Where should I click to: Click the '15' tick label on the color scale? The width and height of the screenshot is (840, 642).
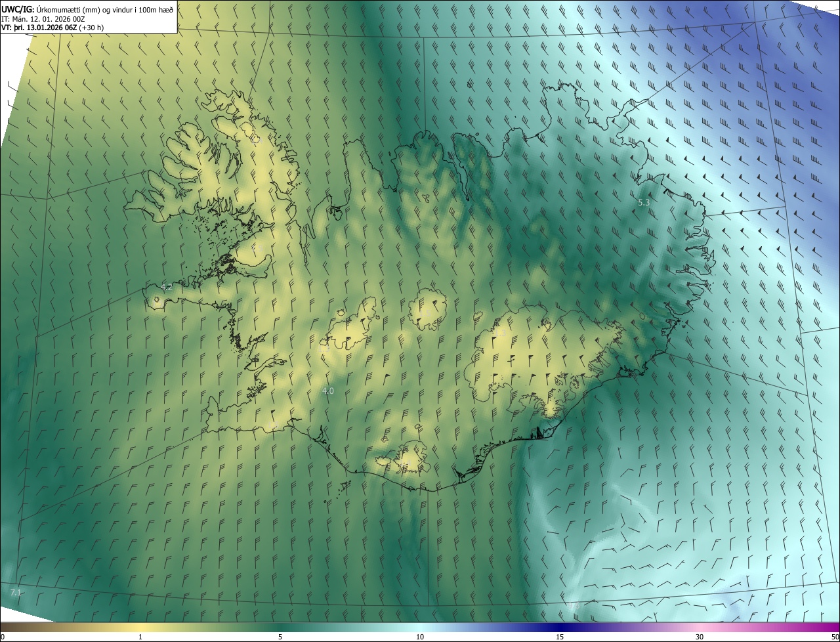[x=560, y=637]
